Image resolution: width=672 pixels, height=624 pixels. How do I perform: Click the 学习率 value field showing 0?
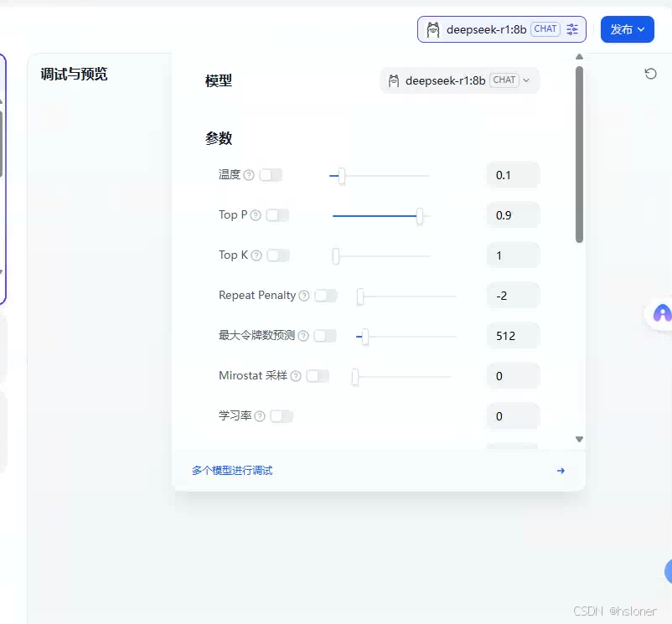pos(513,416)
